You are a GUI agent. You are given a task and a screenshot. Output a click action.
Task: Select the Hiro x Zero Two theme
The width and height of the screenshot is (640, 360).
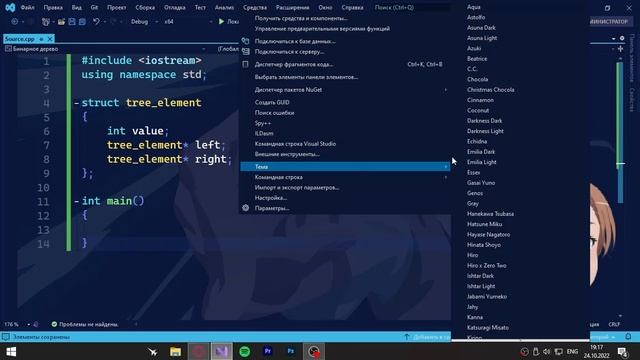pyautogui.click(x=487, y=265)
